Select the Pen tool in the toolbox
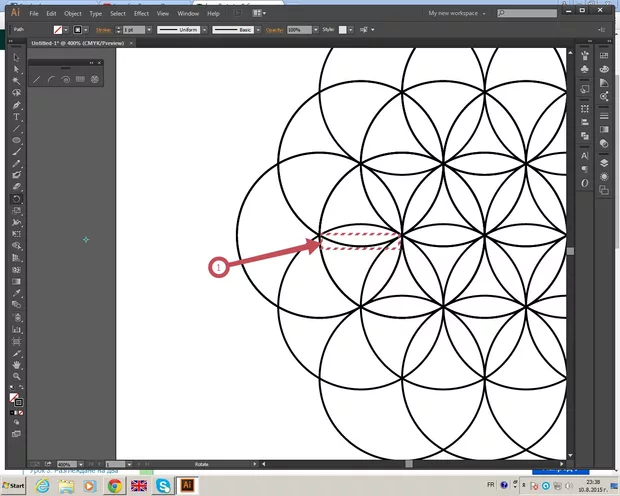The image size is (620, 496). [x=17, y=104]
